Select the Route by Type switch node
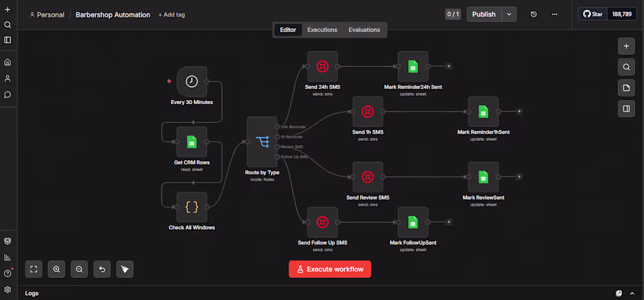Viewport: 644px width, 300px height. [262, 141]
